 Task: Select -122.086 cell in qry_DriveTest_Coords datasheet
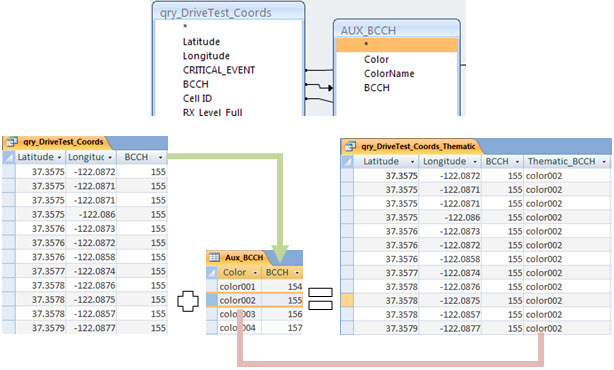[x=91, y=214]
